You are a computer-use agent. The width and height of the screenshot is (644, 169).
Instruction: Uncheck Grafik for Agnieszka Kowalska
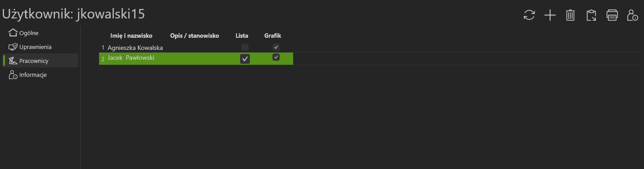coord(276,47)
